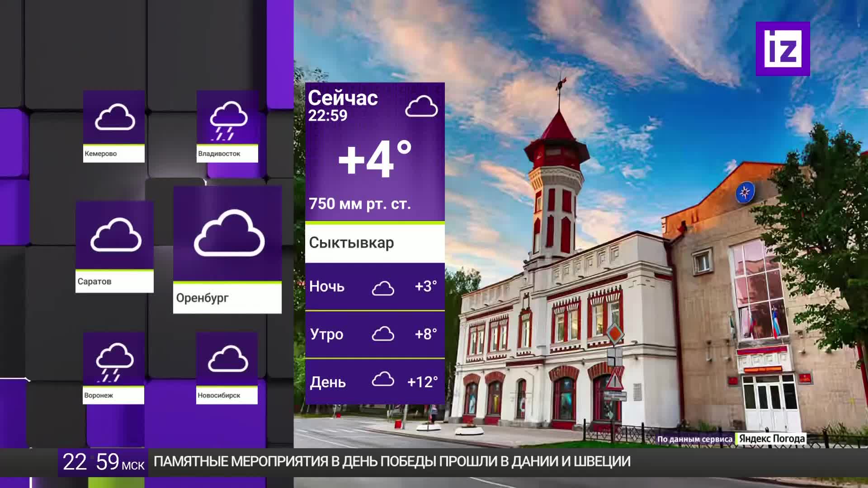Click the Яндекс Погода credit label
The image size is (868, 488).
pyautogui.click(x=772, y=439)
